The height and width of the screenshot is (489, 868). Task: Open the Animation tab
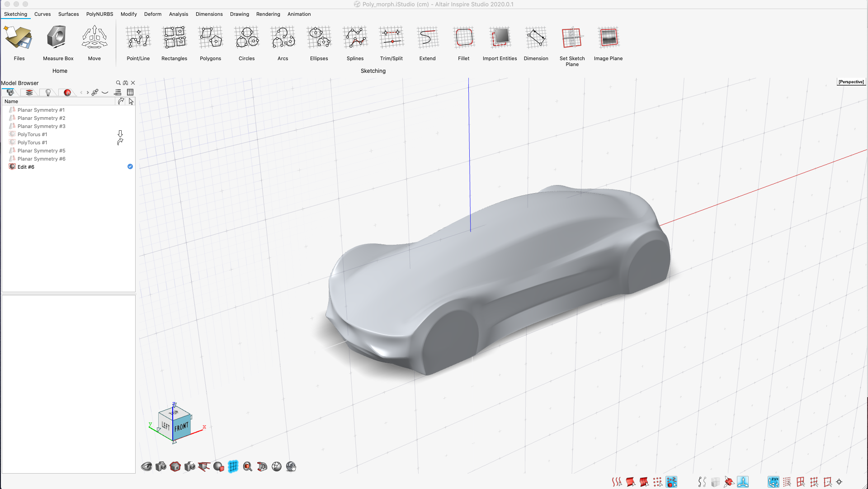click(299, 14)
